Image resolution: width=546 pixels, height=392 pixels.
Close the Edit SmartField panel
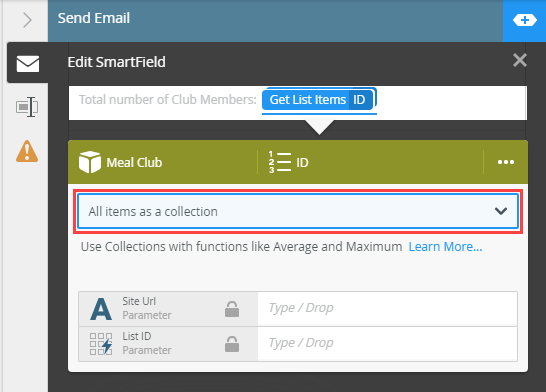(520, 60)
